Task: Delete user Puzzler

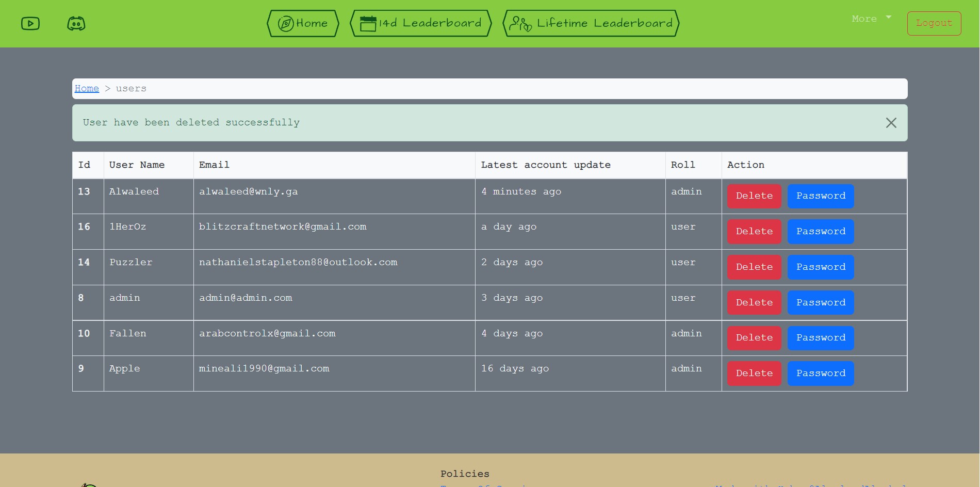Action: pos(754,267)
